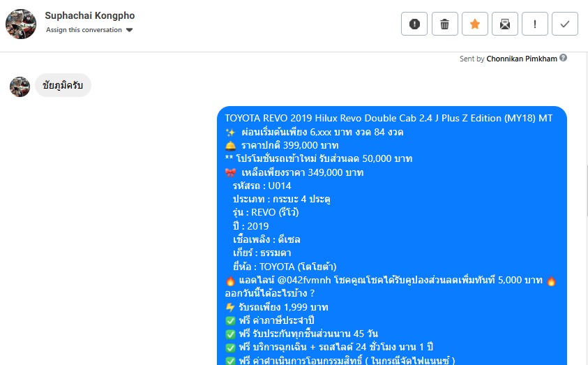
Task: Click the sender name Chonnikan Pimkham
Action: [522, 59]
